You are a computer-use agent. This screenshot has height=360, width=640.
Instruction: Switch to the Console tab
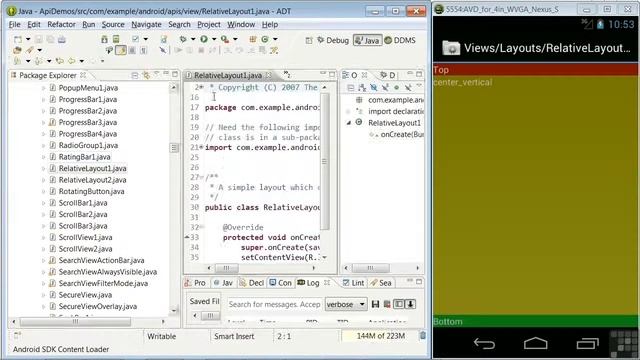click(x=280, y=282)
